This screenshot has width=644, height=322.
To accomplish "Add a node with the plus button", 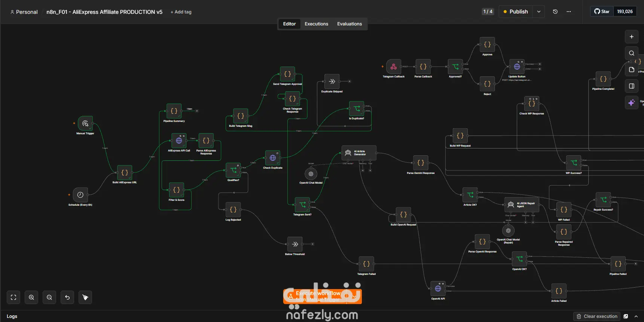I will click(x=632, y=37).
